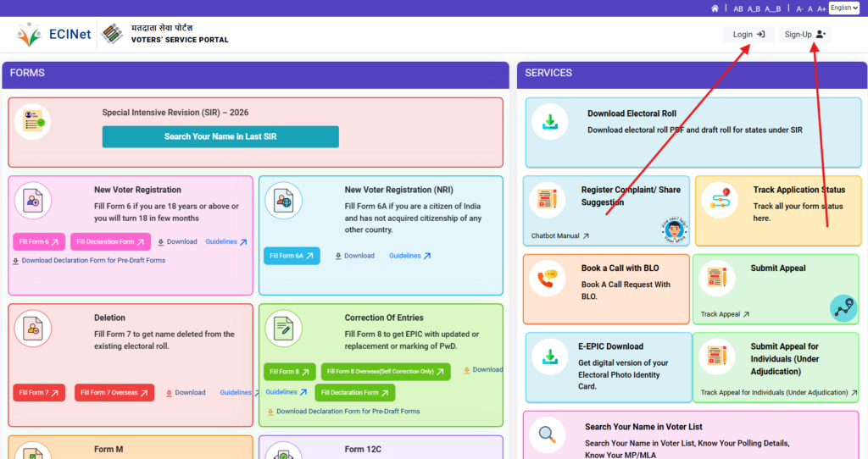Screen dimensions: 868x459
Task: Click the New Voter Registration person icon
Action: tap(33, 200)
